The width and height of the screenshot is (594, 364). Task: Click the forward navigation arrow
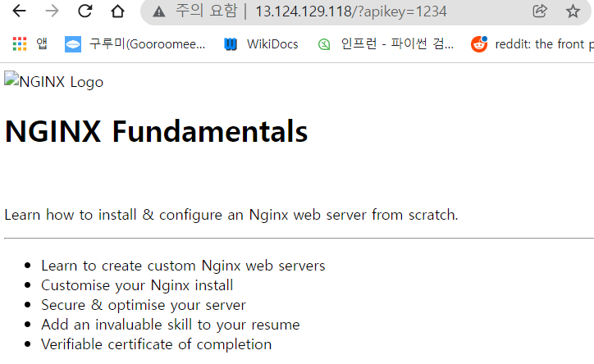coord(52,11)
